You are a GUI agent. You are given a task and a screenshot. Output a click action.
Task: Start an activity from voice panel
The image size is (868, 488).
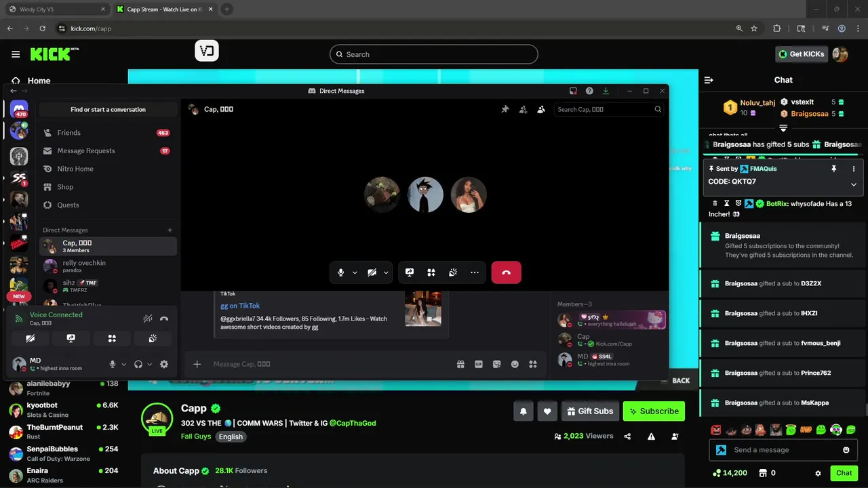112,338
